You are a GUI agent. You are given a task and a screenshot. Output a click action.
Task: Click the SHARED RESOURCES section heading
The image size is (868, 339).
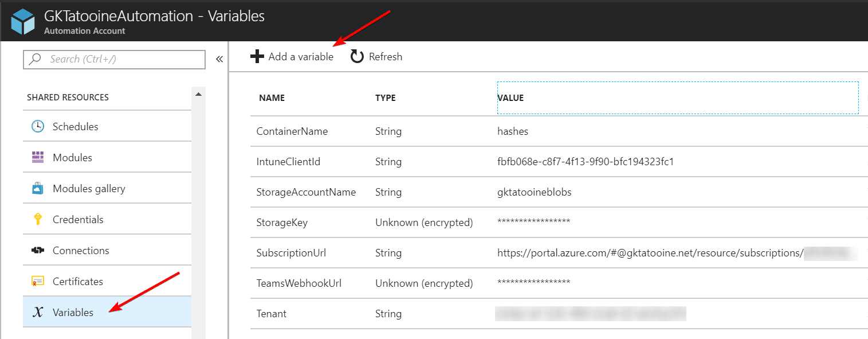click(x=68, y=98)
